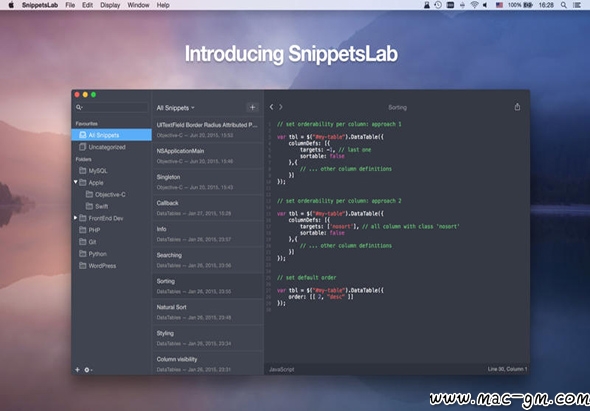The height and width of the screenshot is (411, 590).
Task: Click the Line 30, Column 1 indicator
Action: (507, 369)
